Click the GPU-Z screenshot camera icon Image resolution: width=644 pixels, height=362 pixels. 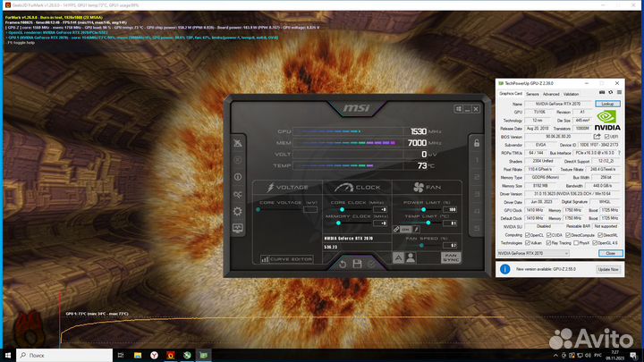(x=602, y=92)
